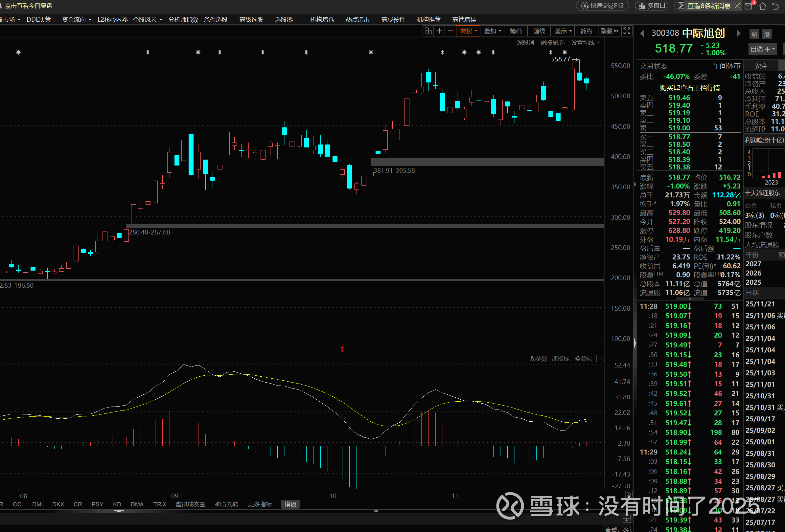Toggle 融 margin tag button

point(754,34)
